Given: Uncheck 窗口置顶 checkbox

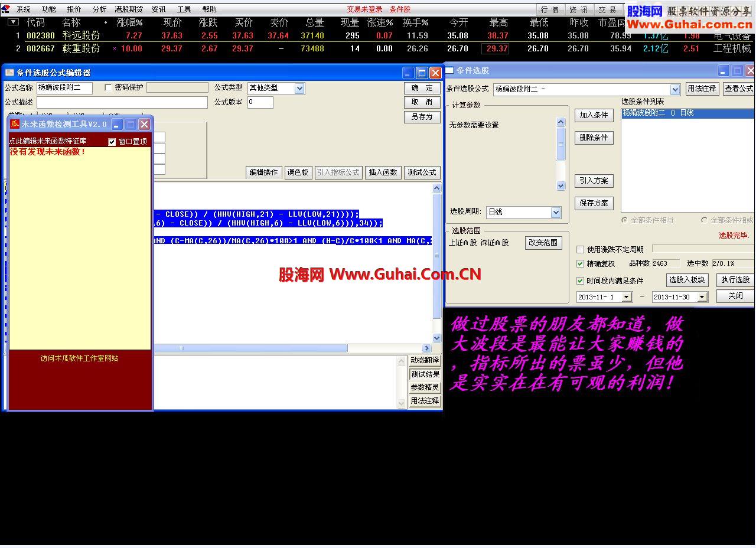Looking at the screenshot, I should (112, 142).
